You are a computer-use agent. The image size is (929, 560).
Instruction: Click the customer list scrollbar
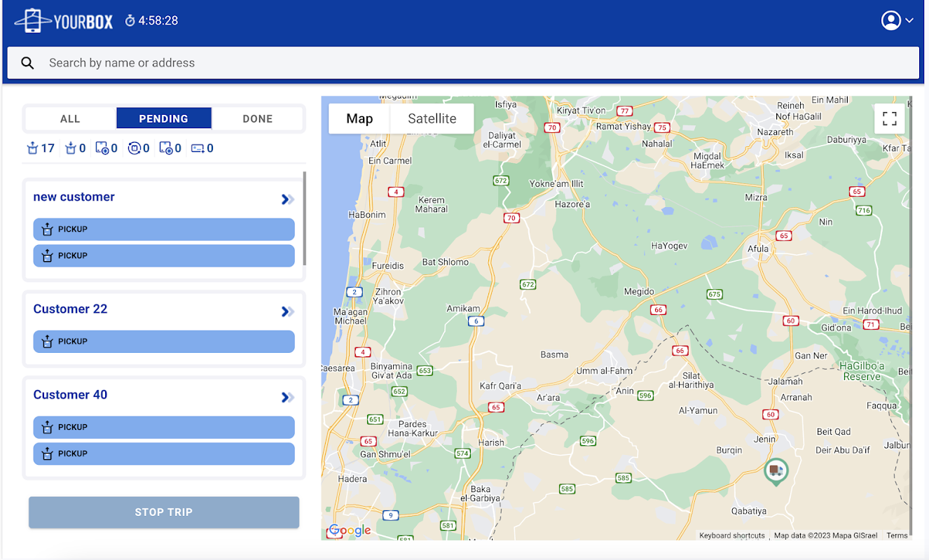coord(305,218)
